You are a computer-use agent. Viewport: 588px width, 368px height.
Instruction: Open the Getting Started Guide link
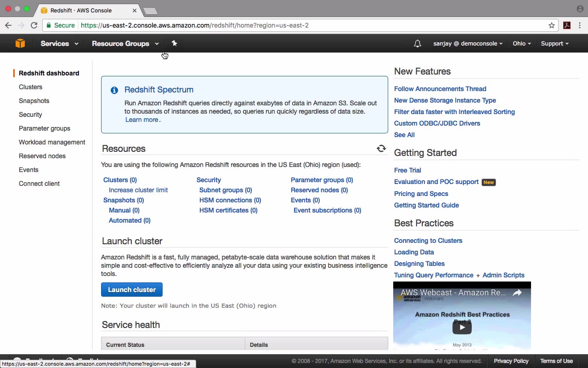tap(426, 205)
